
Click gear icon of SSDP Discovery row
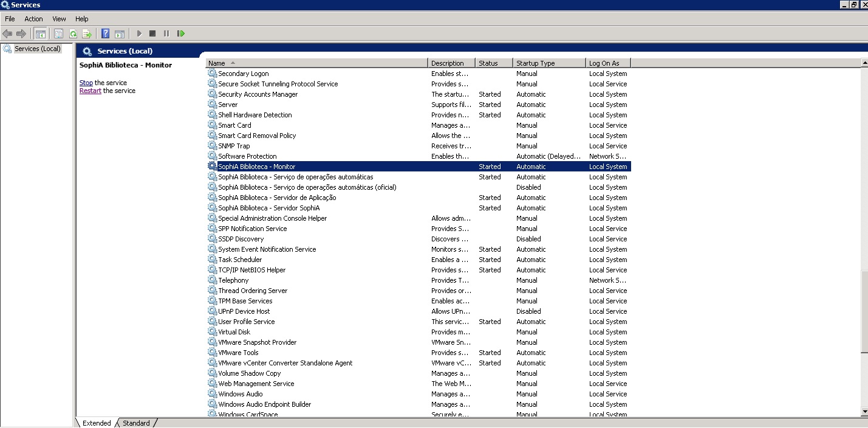click(212, 239)
